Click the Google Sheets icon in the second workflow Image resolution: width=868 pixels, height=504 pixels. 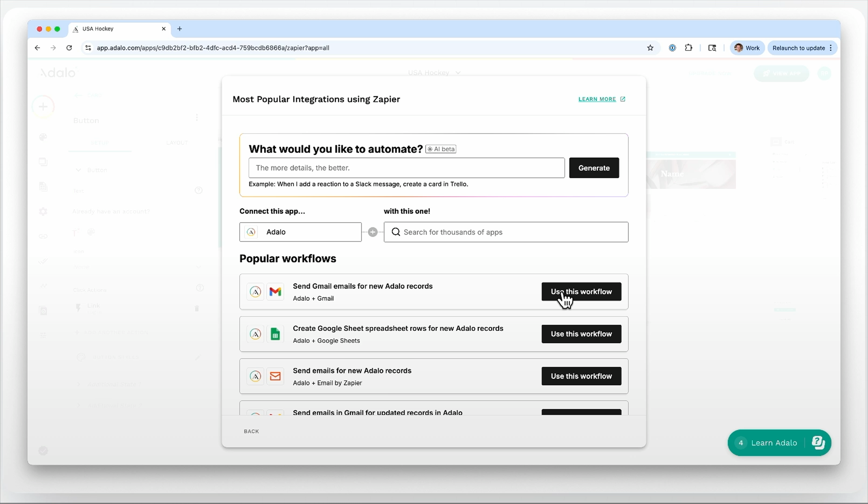point(275,334)
